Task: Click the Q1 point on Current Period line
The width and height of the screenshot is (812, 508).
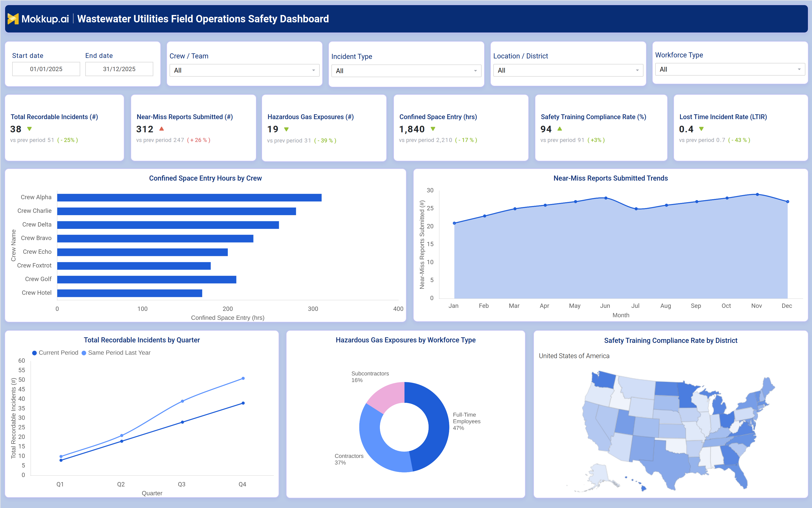Action: click(x=61, y=460)
